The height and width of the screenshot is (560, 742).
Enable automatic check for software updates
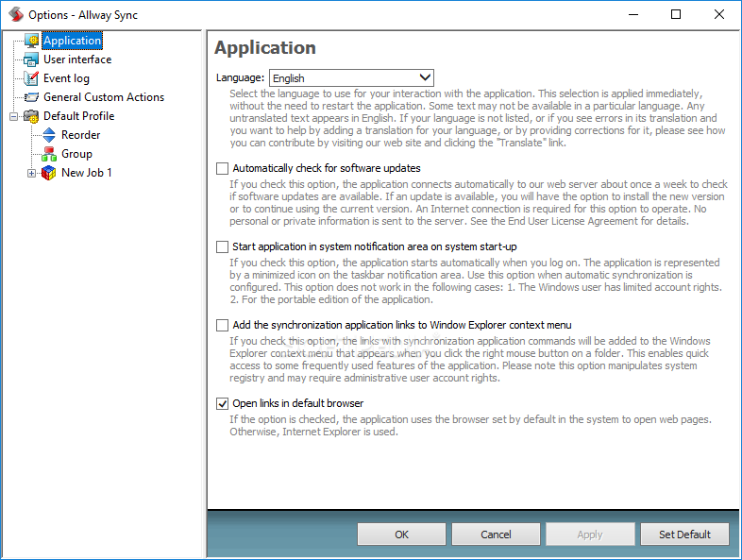coord(222,168)
